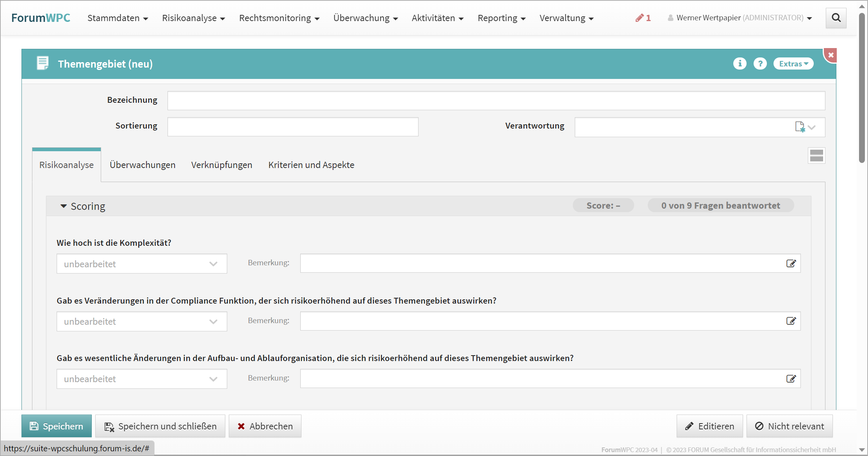Screen dimensions: 868x456
Task: Click the question mark help icon
Action: coord(760,64)
